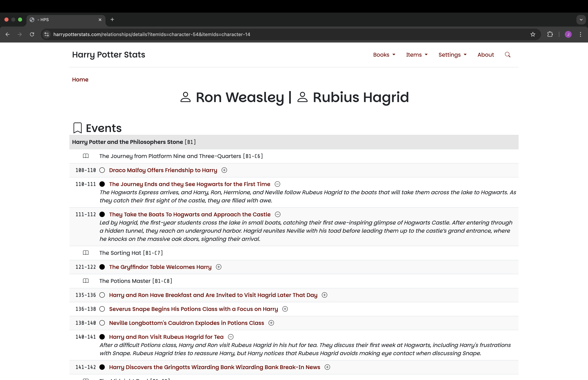
Task: Click the reload page icon
Action: tap(32, 34)
